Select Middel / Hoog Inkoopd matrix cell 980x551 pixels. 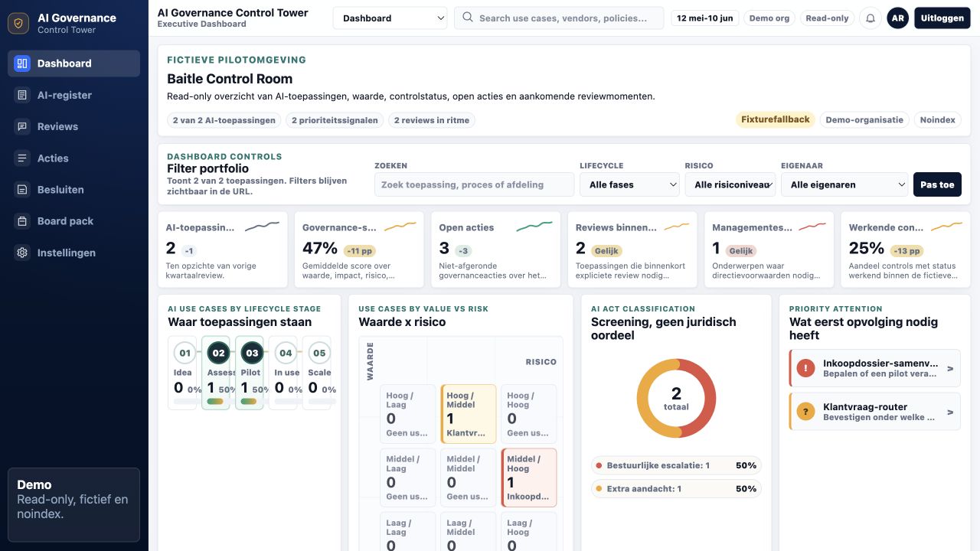[x=529, y=478]
